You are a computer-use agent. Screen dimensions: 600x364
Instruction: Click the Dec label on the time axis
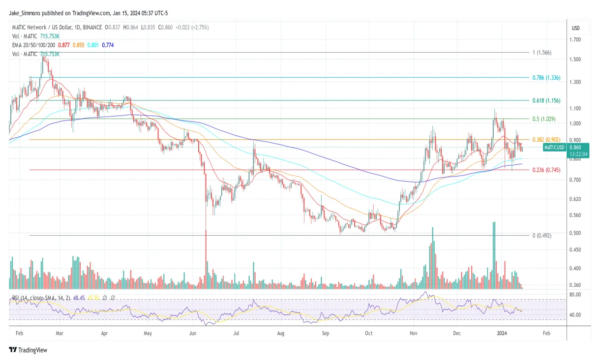tap(457, 333)
